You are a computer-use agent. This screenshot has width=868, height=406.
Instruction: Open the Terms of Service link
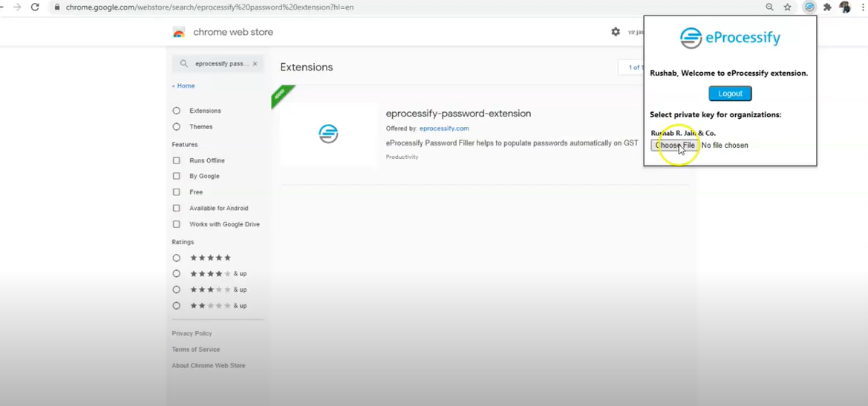[x=196, y=350]
